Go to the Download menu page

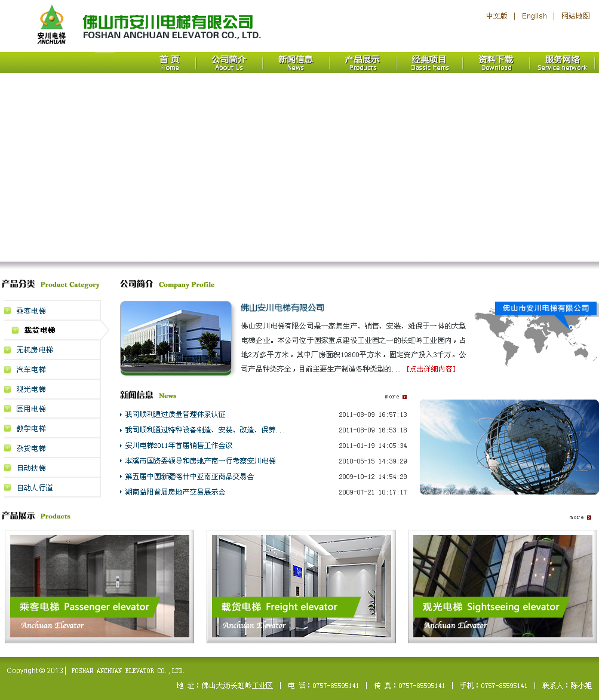click(496, 63)
